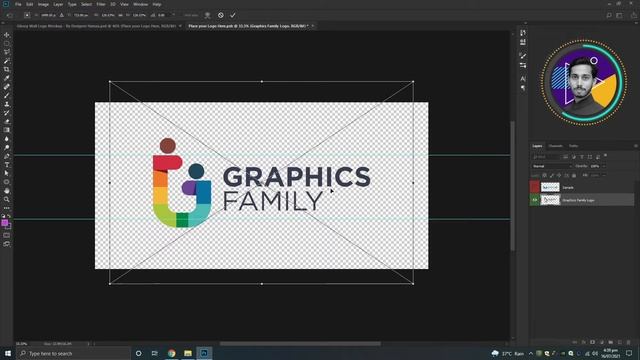Switch to the Channels tab
This screenshot has width=640, height=360.
click(555, 146)
